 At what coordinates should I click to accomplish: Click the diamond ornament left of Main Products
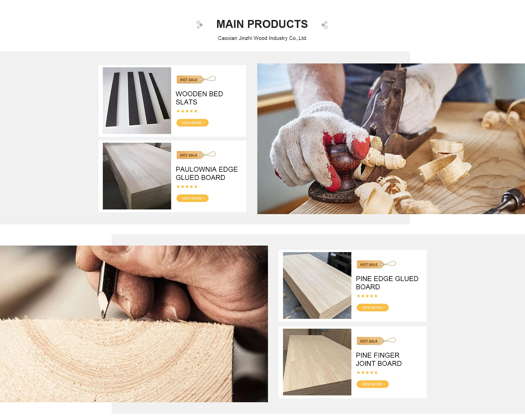pyautogui.click(x=199, y=25)
